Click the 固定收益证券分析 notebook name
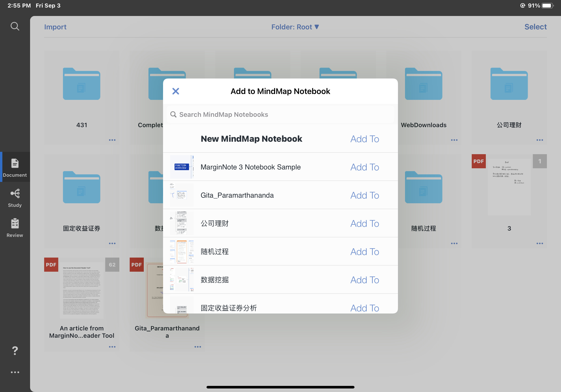The width and height of the screenshot is (561, 392). tap(229, 308)
